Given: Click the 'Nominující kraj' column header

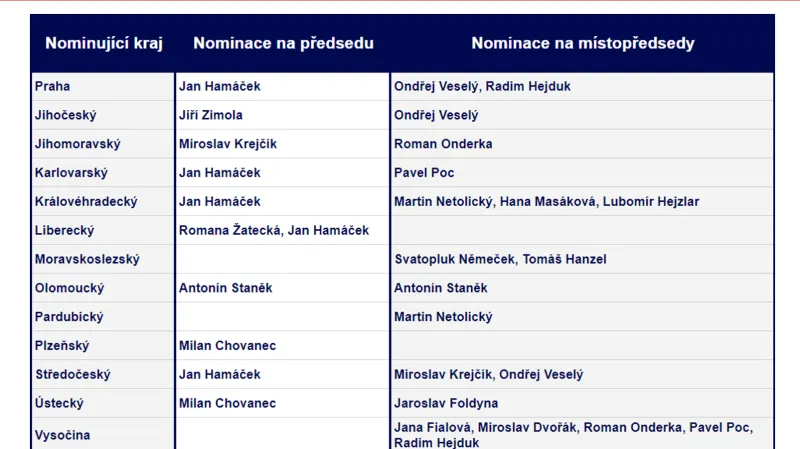Looking at the screenshot, I should (103, 43).
